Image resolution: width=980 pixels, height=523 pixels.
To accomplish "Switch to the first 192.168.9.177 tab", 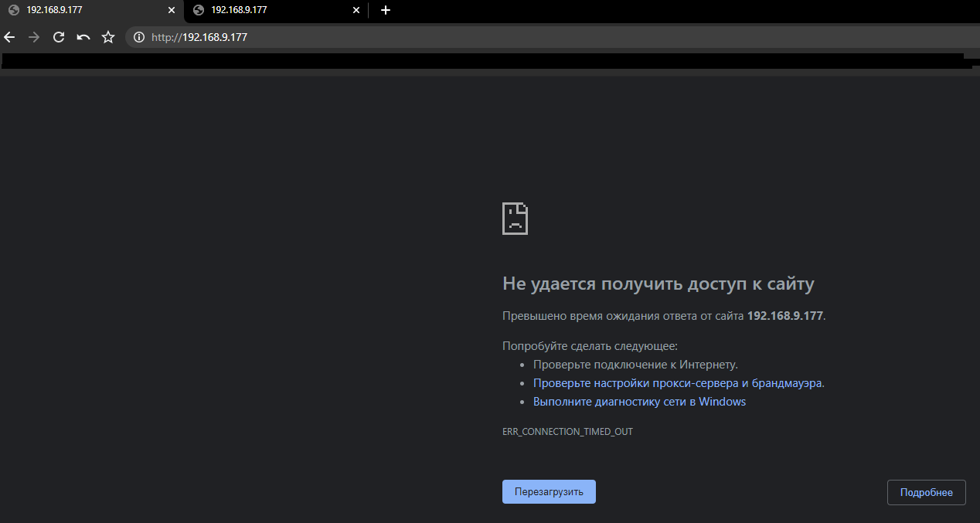I will coord(92,10).
